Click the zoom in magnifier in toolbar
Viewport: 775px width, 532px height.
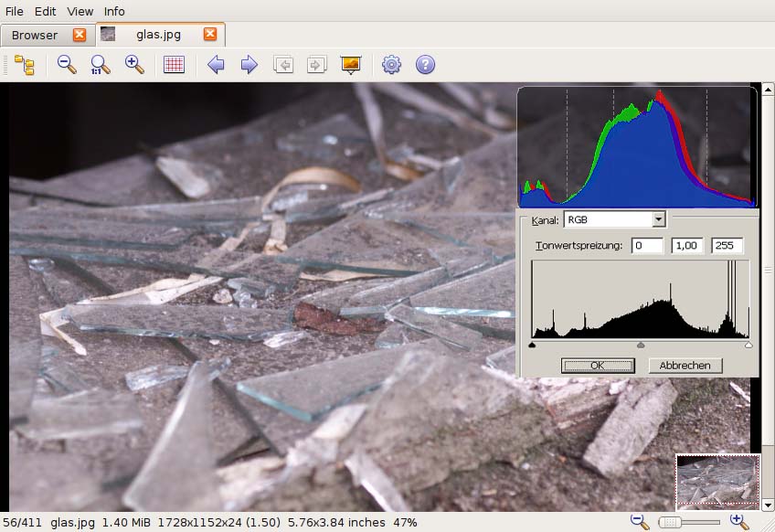pyautogui.click(x=134, y=65)
